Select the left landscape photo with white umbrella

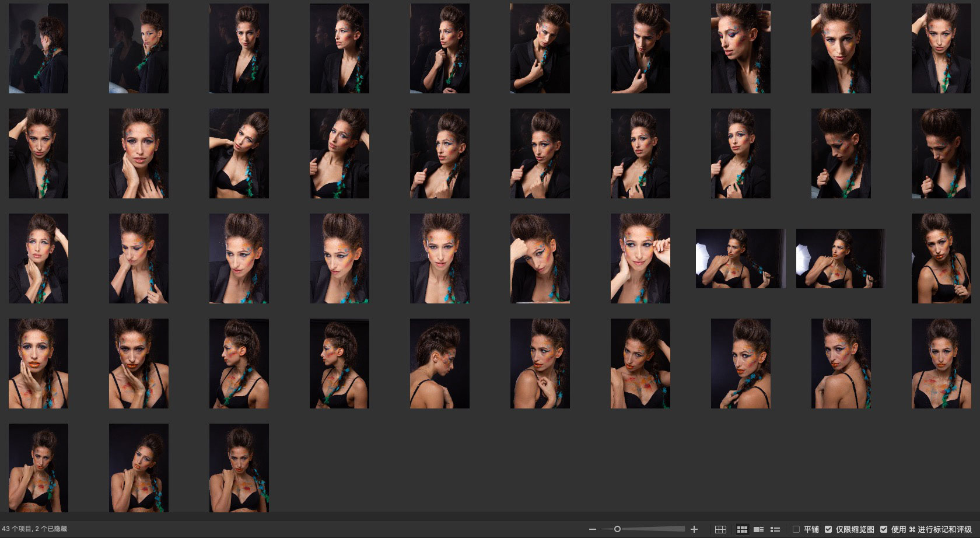click(x=740, y=258)
